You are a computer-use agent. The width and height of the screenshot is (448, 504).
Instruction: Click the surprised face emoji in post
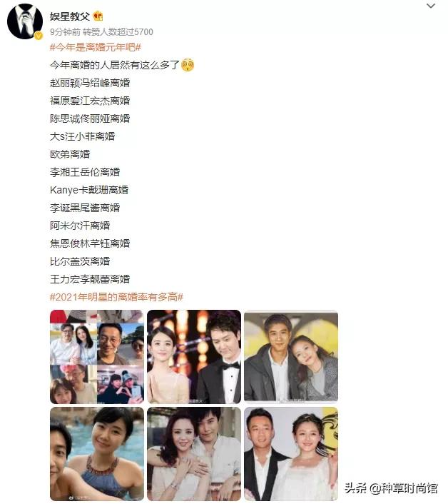pos(188,65)
